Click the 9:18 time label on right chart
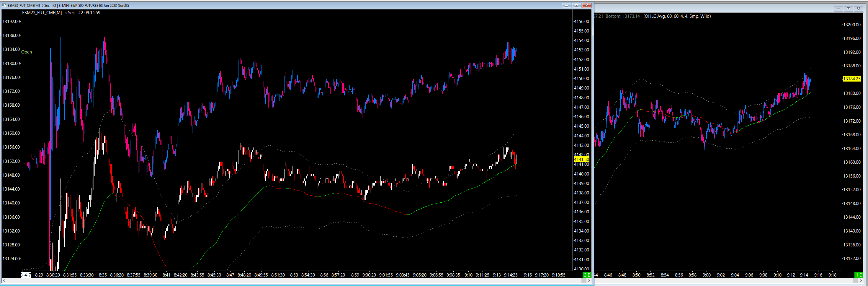The width and height of the screenshot is (868, 286). click(832, 275)
